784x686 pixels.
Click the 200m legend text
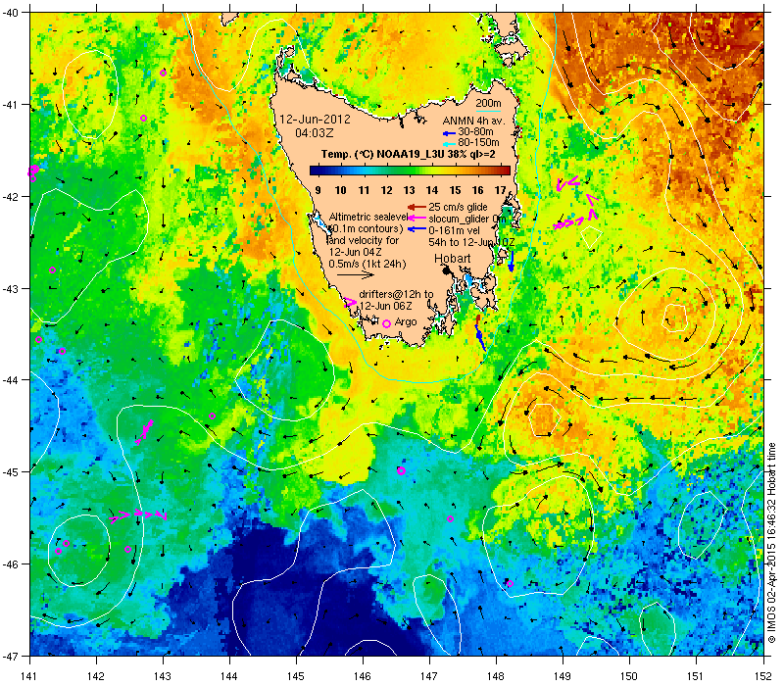(488, 104)
